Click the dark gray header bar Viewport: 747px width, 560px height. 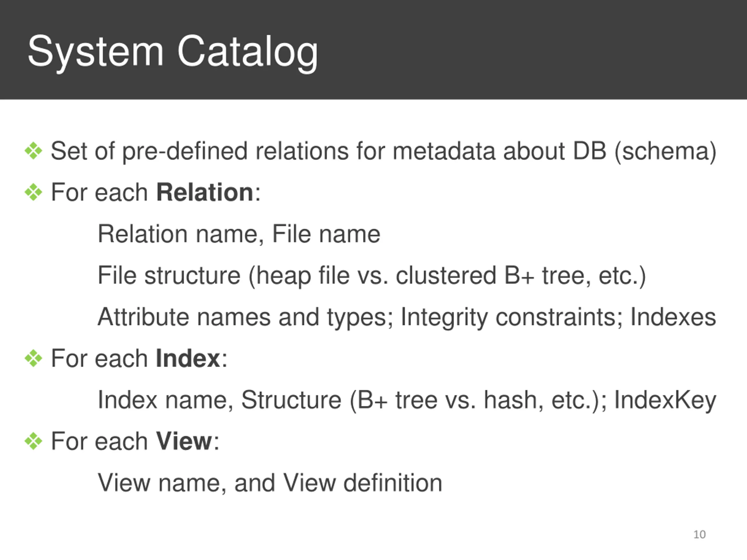(x=373, y=50)
